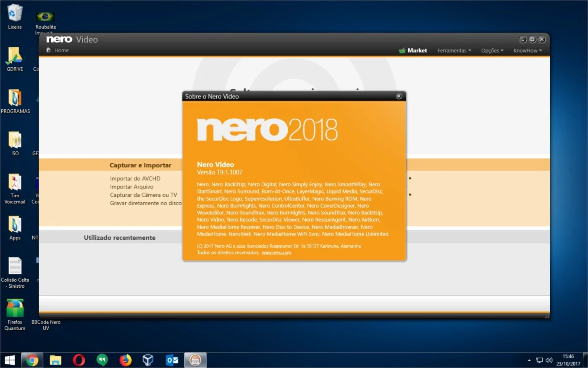Image resolution: width=588 pixels, height=368 pixels.
Task: Show hidden system tray icons arrow
Action: click(529, 360)
